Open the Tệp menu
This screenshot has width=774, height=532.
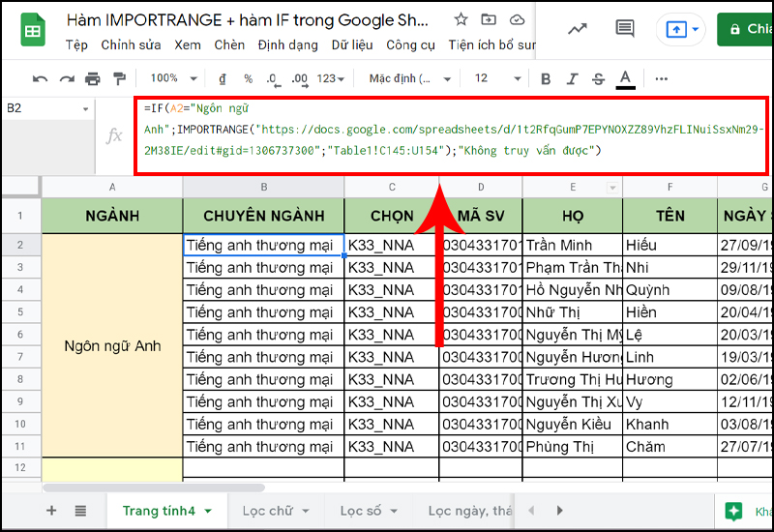click(76, 44)
